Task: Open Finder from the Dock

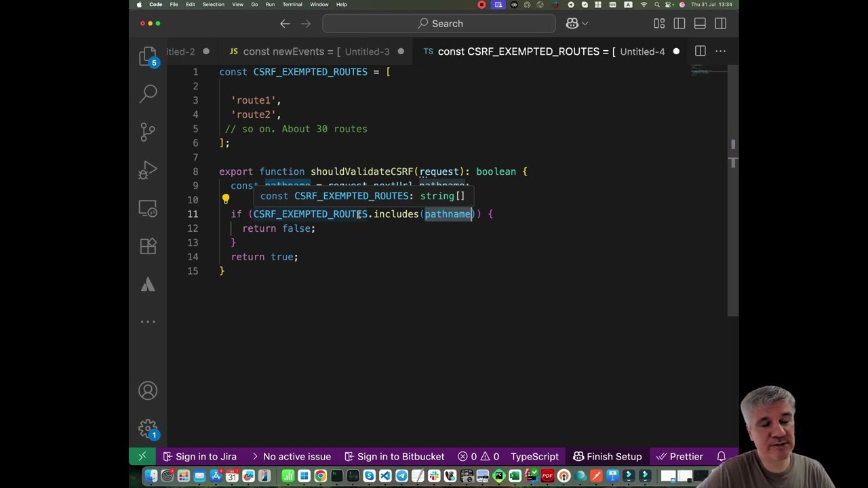Action: tap(151, 476)
